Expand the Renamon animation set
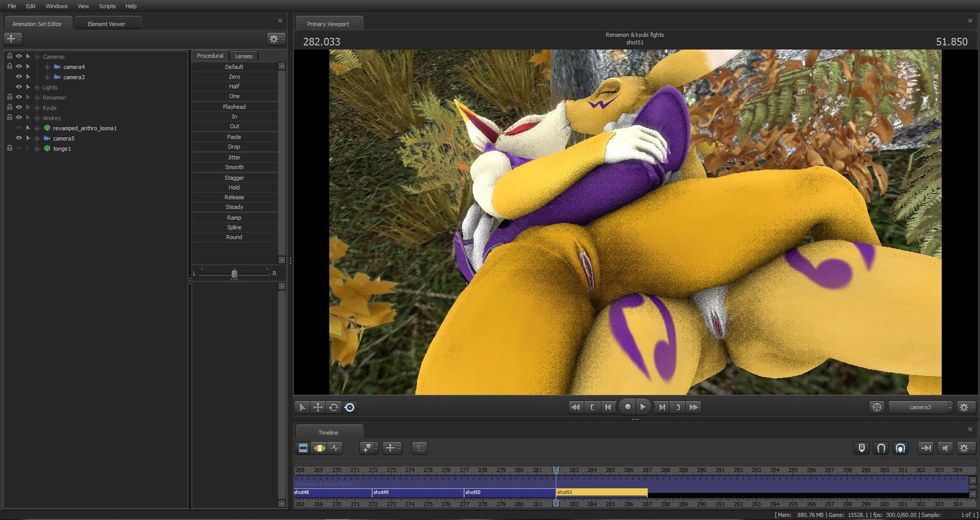Image resolution: width=980 pixels, height=520 pixels. pyautogui.click(x=37, y=98)
